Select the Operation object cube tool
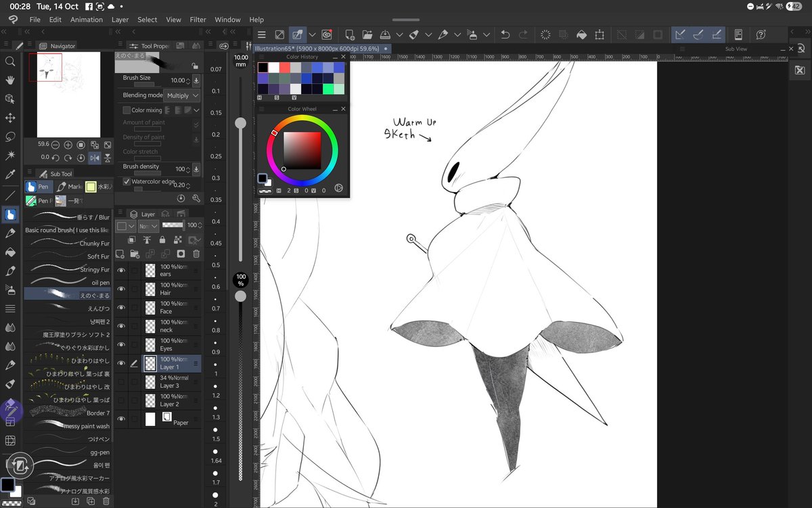This screenshot has height=508, width=812. click(10, 99)
